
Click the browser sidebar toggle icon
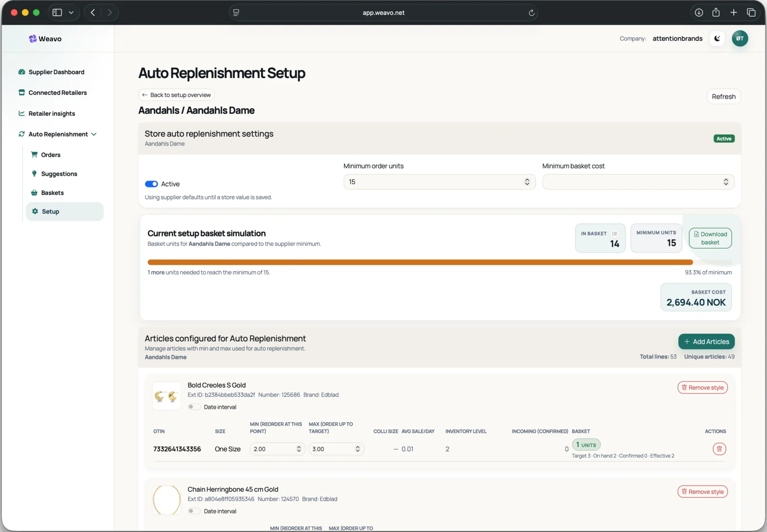[57, 12]
